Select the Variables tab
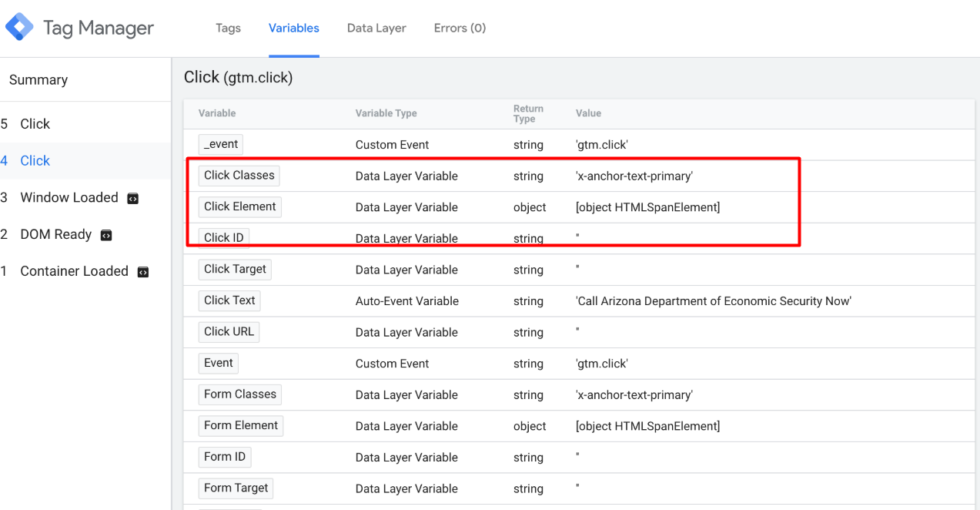980x510 pixels. [293, 28]
